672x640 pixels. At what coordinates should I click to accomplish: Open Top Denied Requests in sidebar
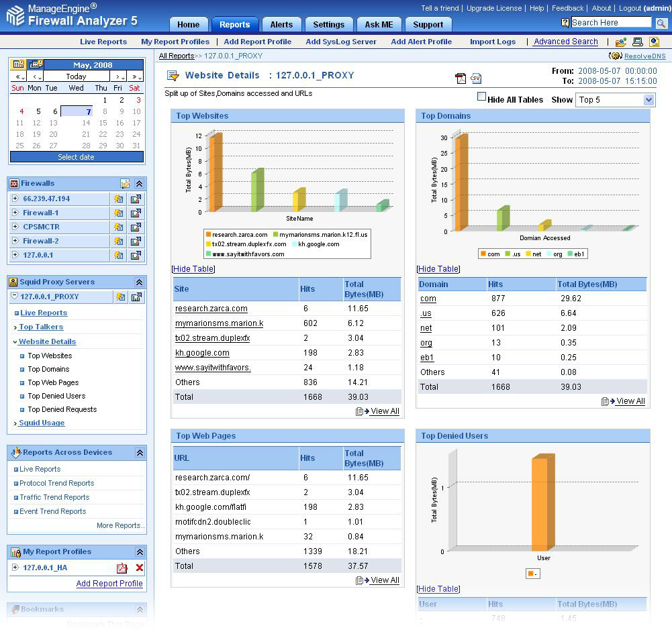(x=62, y=409)
